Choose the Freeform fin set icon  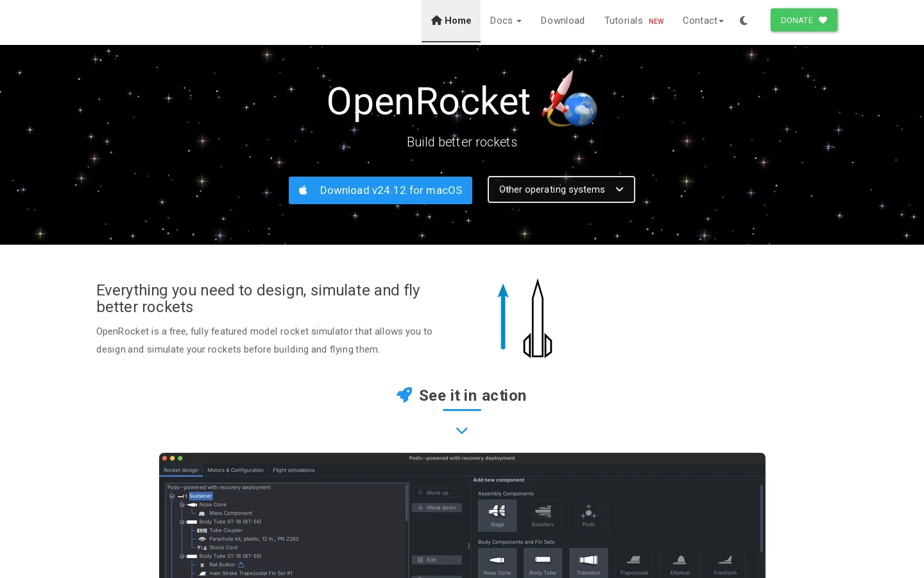(x=725, y=563)
